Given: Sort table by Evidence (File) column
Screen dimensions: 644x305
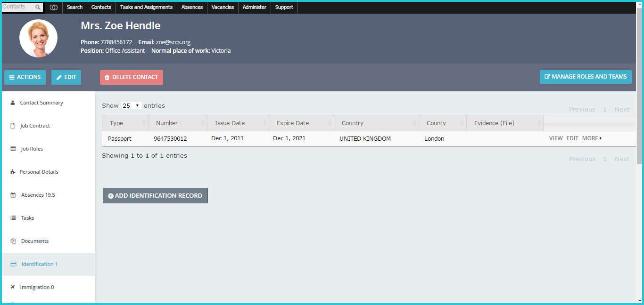Looking at the screenshot, I should 505,123.
